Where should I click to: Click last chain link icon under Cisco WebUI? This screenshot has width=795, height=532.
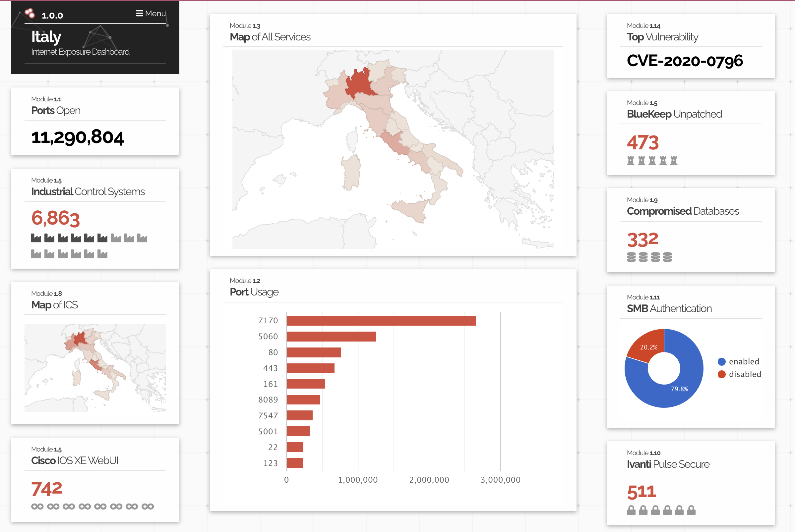[148, 506]
